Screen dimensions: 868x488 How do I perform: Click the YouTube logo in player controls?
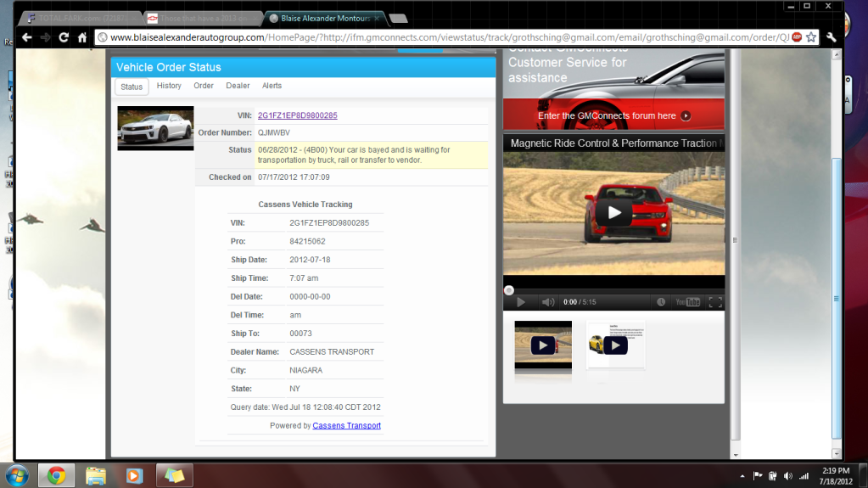pos(687,302)
